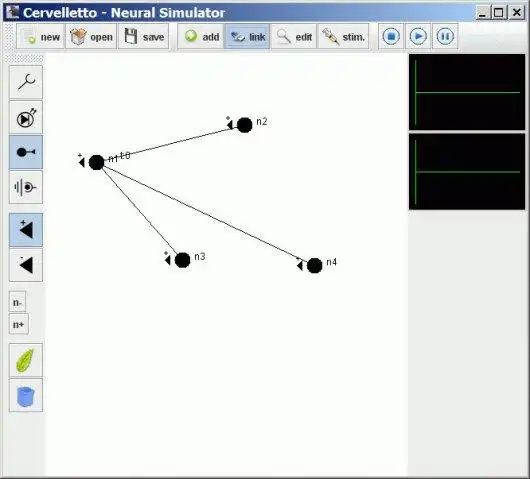Start the simulation with play

[x=418, y=36]
